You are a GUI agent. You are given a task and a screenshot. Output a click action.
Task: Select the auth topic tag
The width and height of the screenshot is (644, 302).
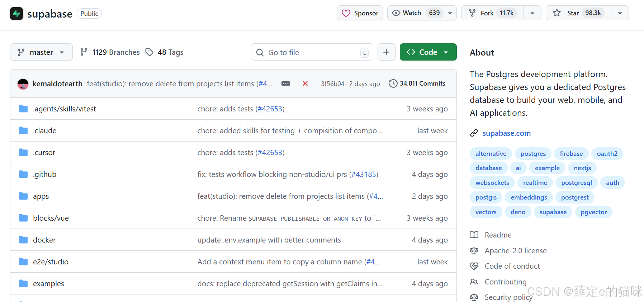pos(612,183)
